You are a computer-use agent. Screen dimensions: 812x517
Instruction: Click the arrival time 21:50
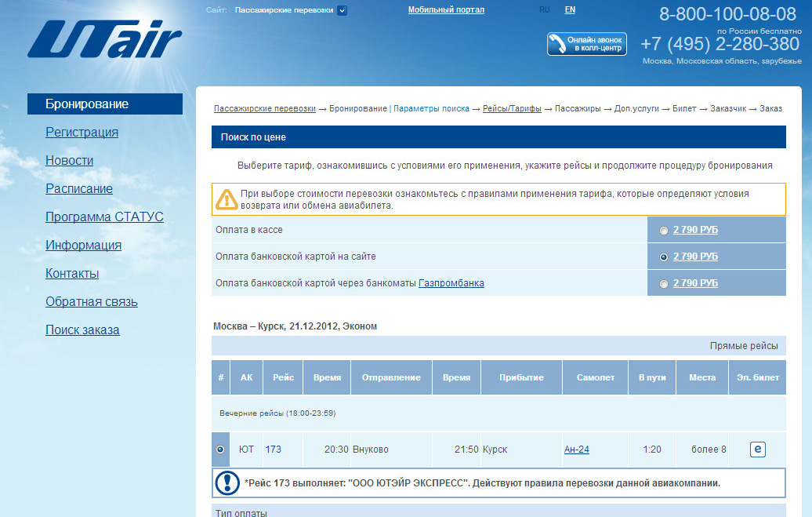pos(466,449)
